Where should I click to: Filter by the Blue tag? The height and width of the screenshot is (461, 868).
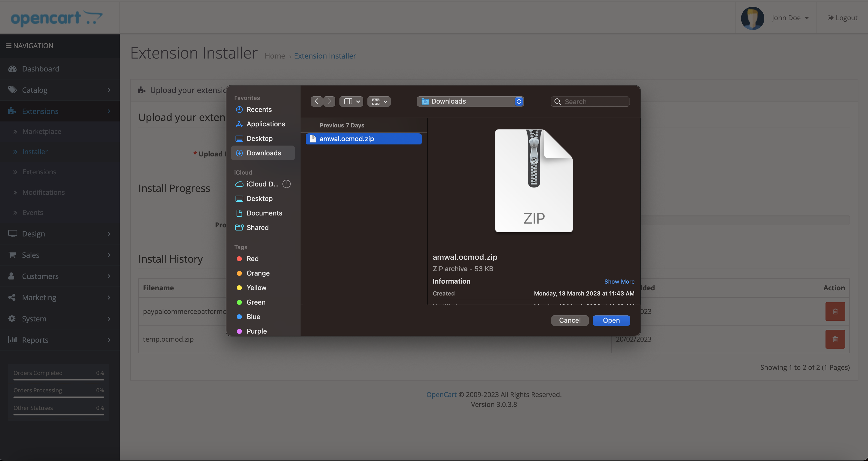coord(263,316)
